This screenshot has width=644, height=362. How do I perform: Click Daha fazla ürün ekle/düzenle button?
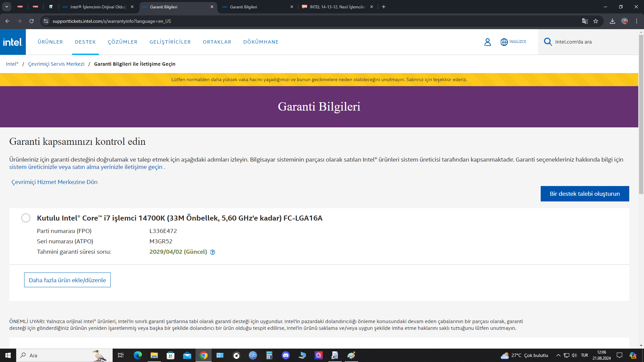click(67, 280)
